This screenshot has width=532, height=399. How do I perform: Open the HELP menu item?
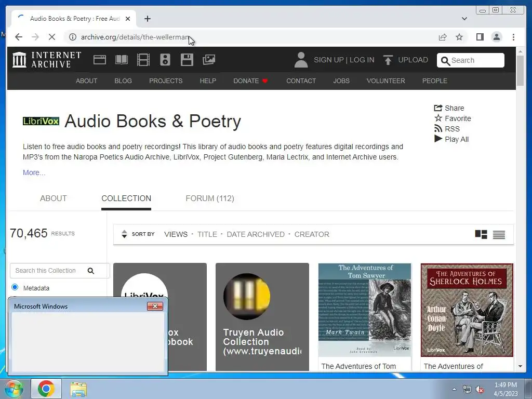(208, 81)
